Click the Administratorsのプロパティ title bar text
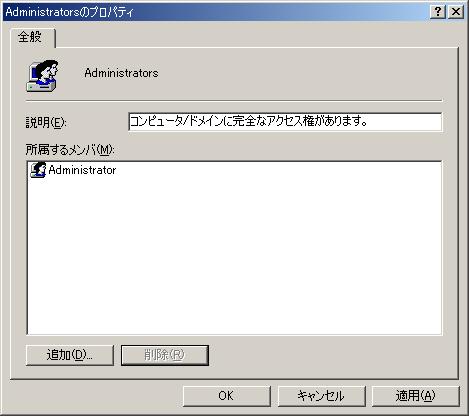 [x=69, y=12]
